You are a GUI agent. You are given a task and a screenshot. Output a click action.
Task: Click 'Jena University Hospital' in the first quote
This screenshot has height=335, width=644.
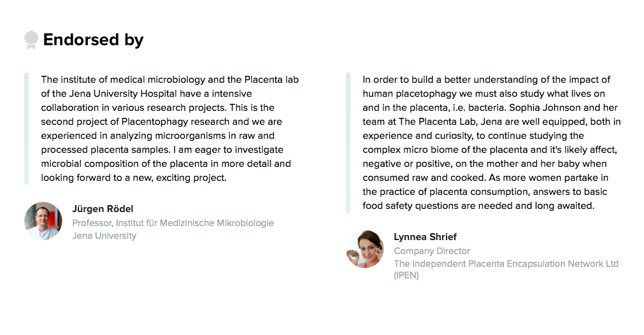click(123, 94)
